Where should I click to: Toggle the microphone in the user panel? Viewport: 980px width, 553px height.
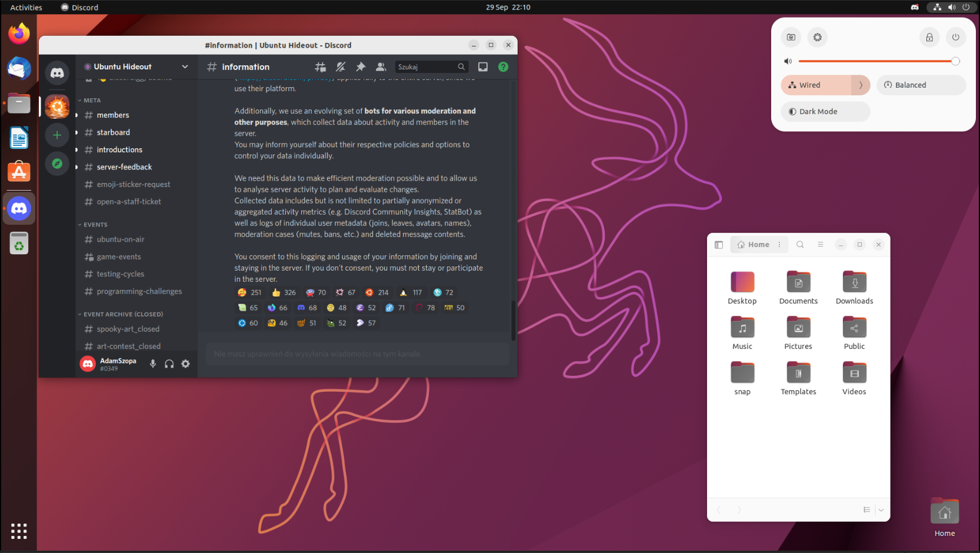point(153,364)
